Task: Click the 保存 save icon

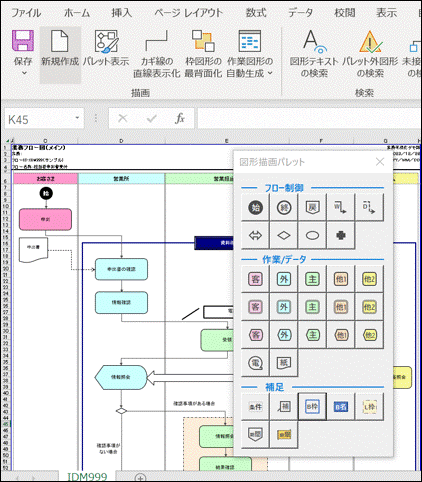Action: pos(23,41)
